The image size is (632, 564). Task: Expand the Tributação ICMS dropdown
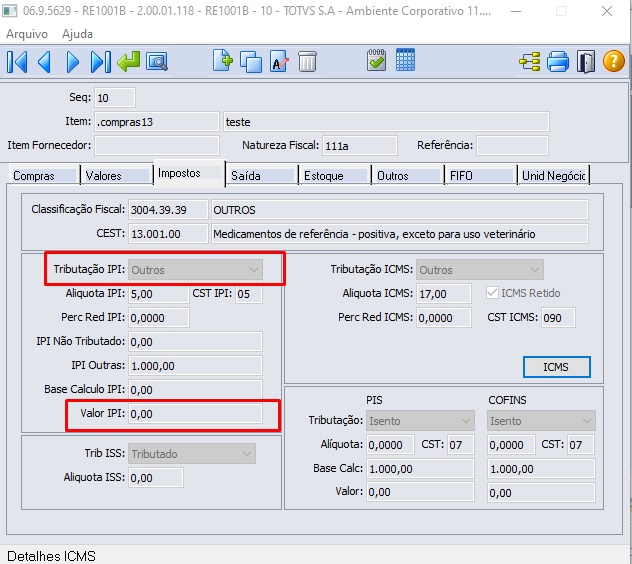480,270
